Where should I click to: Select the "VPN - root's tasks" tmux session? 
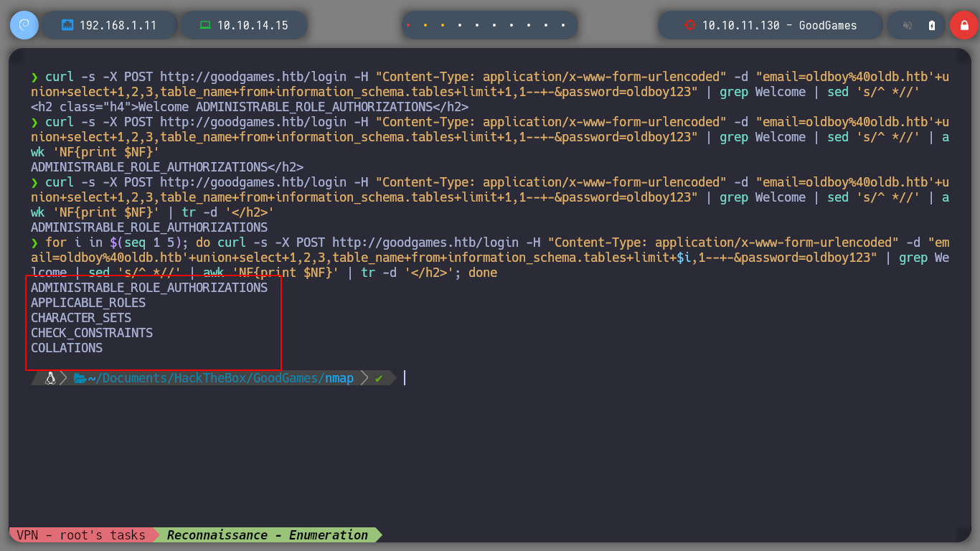[x=81, y=535]
